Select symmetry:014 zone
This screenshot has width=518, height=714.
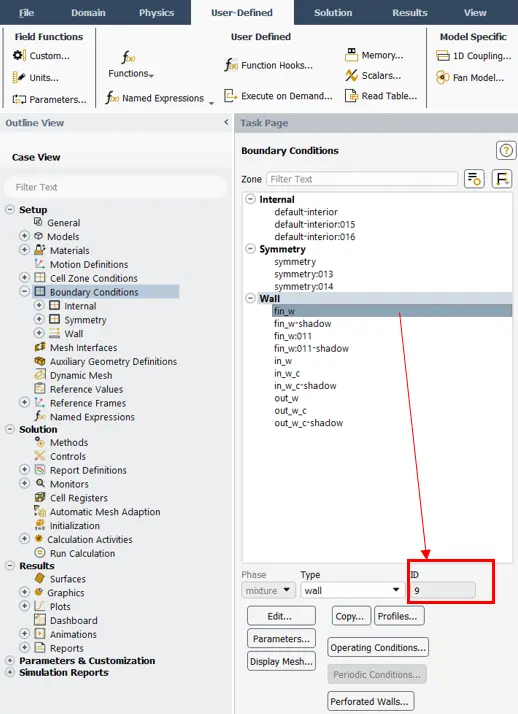304,286
